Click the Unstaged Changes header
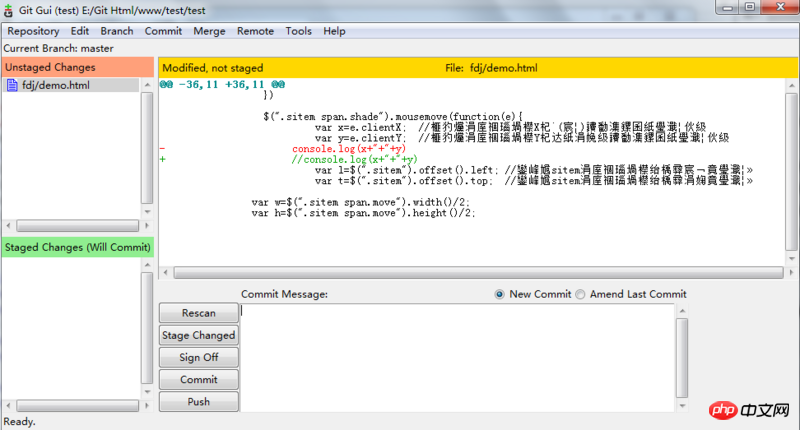Screen dimensions: 800x430 click(x=78, y=67)
